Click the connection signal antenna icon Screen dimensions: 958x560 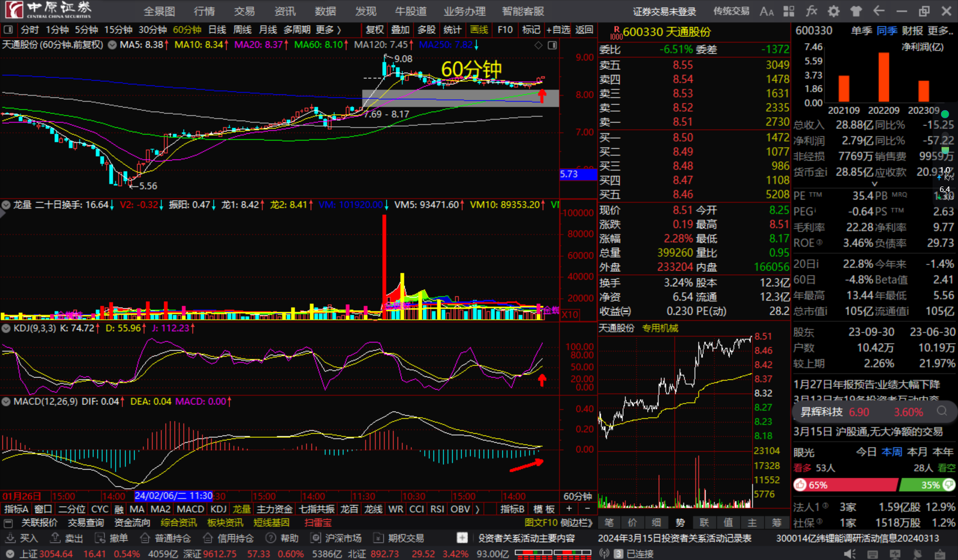(604, 554)
